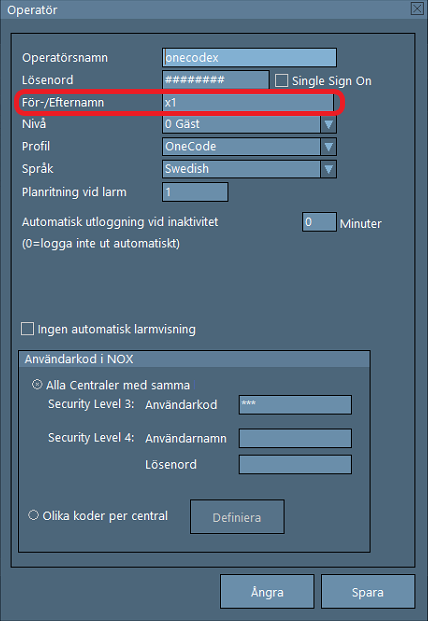Click the Security Level 4 Användarnamn field
This screenshot has height=621, width=428.
tap(295, 438)
